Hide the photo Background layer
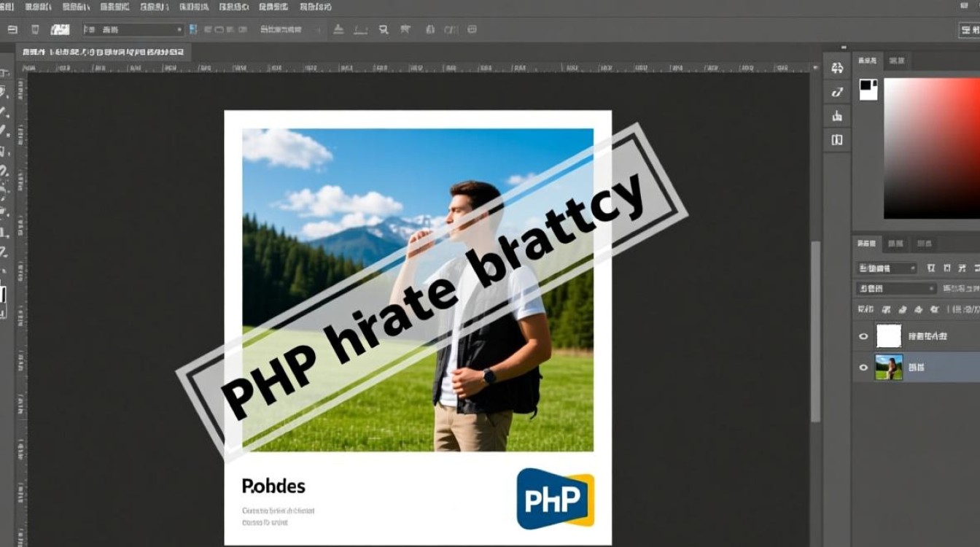980x547 pixels. [x=863, y=367]
